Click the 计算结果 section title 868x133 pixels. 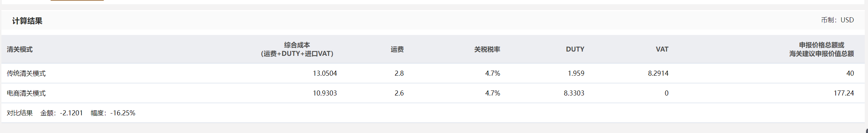(x=27, y=21)
